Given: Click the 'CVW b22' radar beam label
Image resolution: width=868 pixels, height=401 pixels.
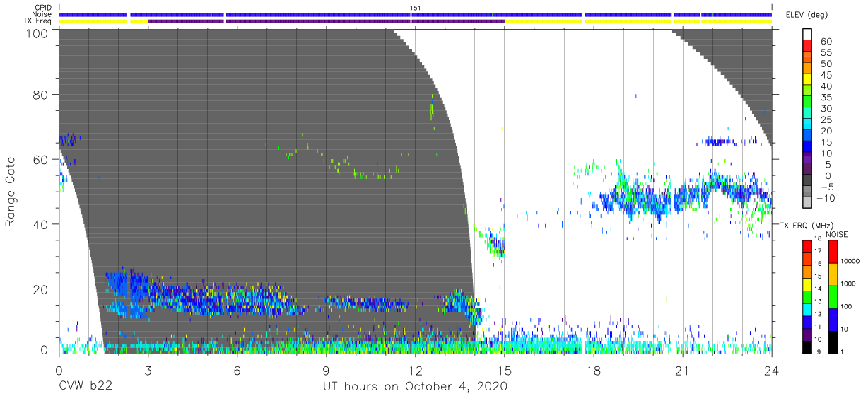Looking at the screenshot, I should click(86, 387).
